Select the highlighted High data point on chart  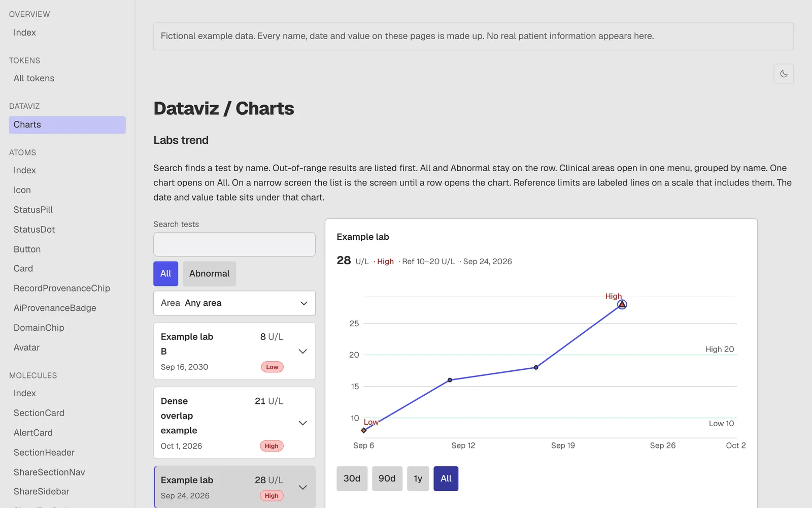coord(622,304)
